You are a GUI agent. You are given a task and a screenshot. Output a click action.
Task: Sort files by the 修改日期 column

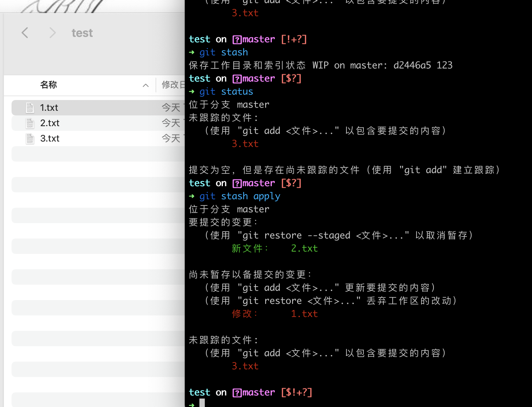point(173,85)
